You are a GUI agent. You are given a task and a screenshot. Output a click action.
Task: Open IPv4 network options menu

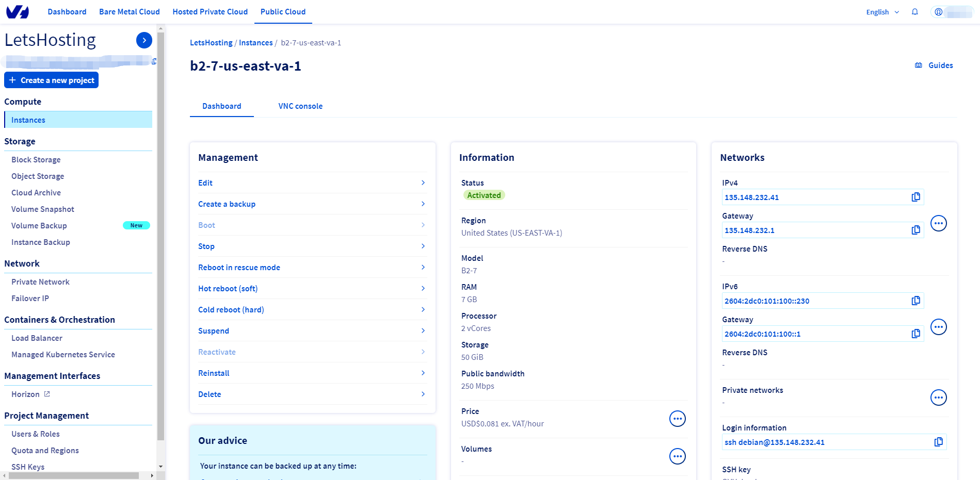tap(939, 223)
